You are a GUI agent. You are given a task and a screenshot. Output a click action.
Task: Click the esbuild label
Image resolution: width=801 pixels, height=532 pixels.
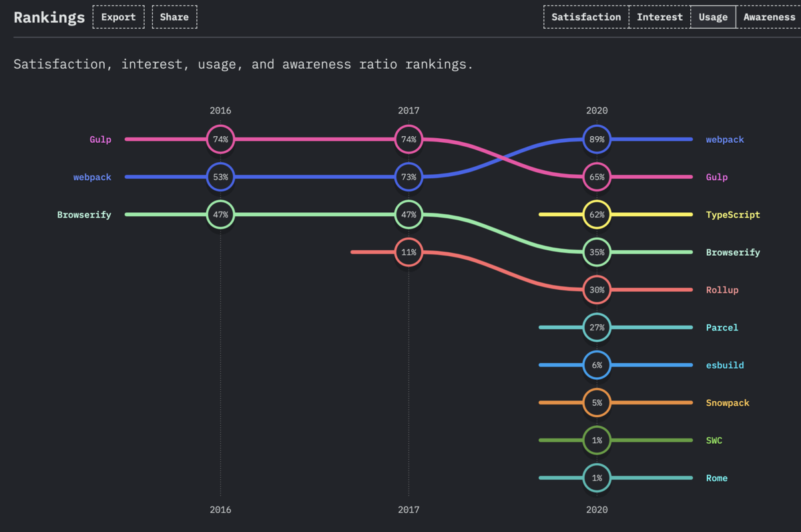point(725,365)
